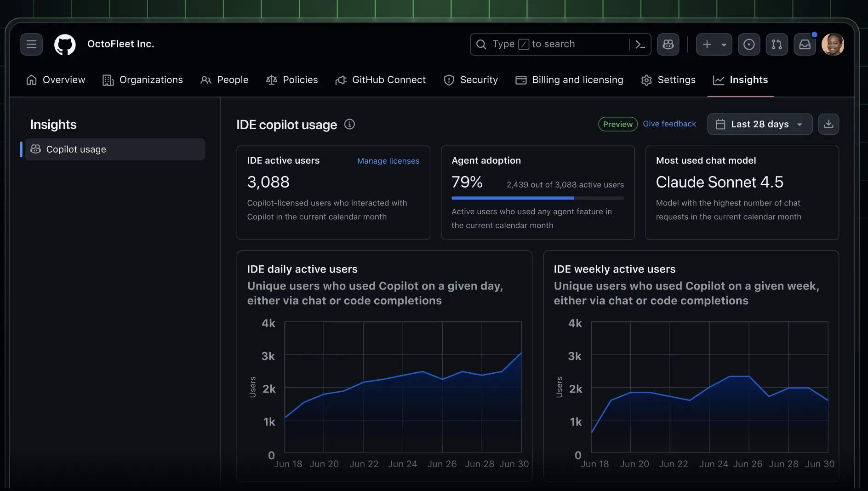Open the command palette from the search bar
The image size is (868, 491).
point(641,44)
